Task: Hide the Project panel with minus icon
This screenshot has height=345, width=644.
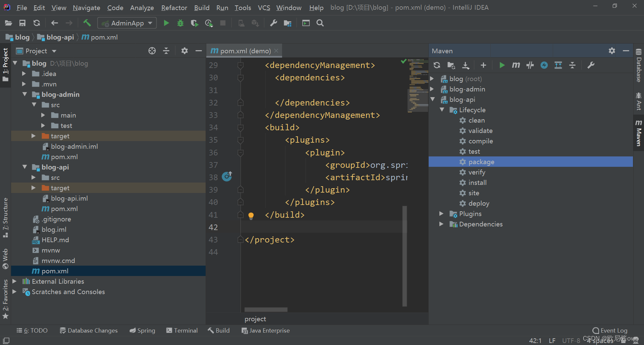Action: tap(199, 51)
